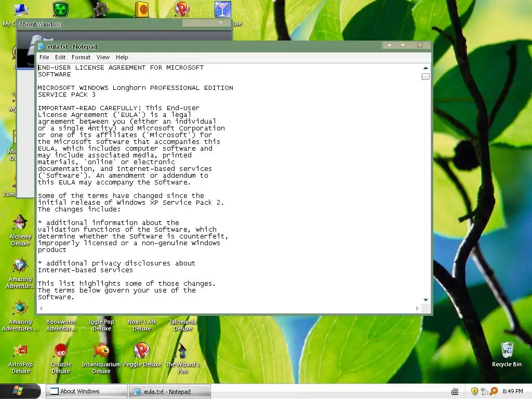532x399 pixels.
Task: Click the 'Internet-based services' text line
Action: pyautogui.click(x=85, y=270)
